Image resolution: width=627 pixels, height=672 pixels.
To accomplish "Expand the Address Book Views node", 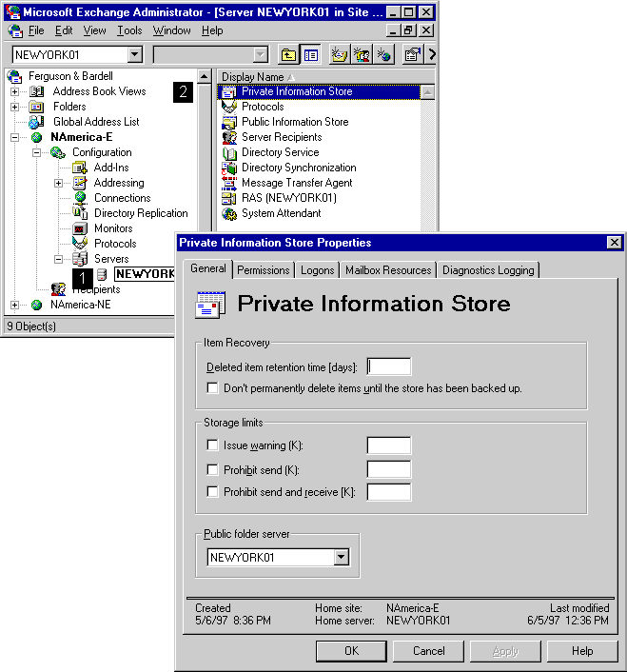I will [x=14, y=91].
